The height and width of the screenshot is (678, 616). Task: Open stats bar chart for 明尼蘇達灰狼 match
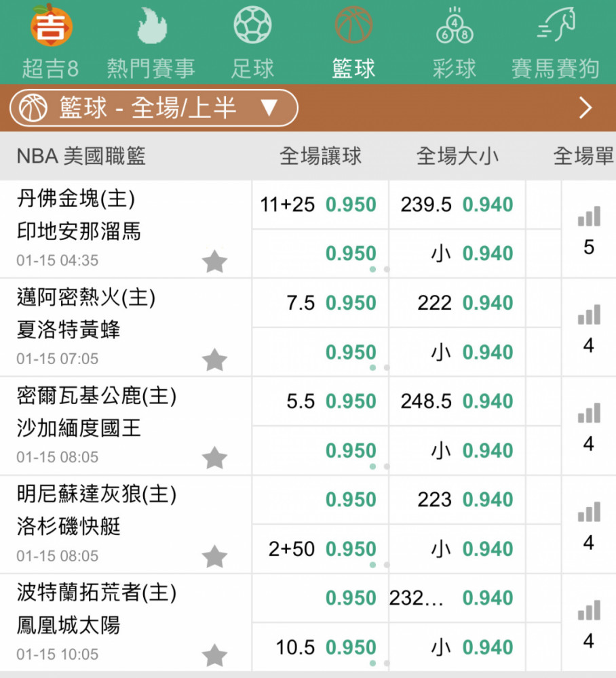(x=589, y=511)
